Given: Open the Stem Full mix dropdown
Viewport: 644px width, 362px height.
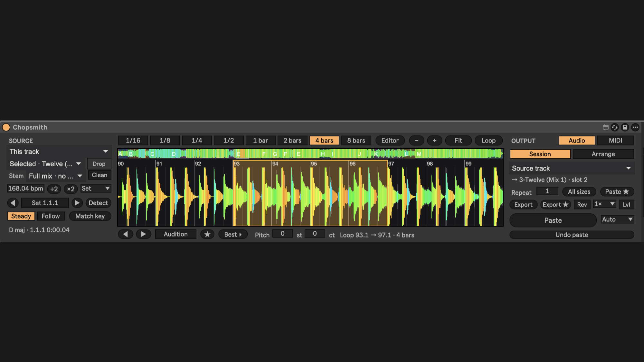Looking at the screenshot, I should [x=56, y=176].
